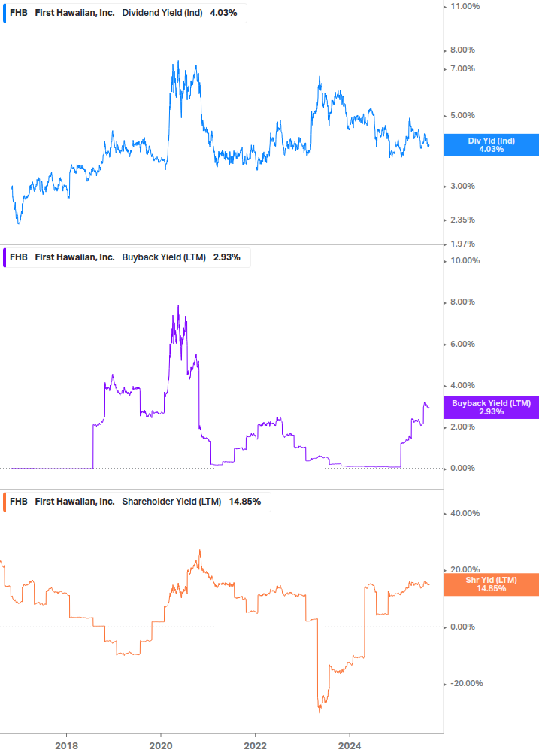Select the purple Buyback Yield (LTM) 2.93% axis tag

point(492,408)
